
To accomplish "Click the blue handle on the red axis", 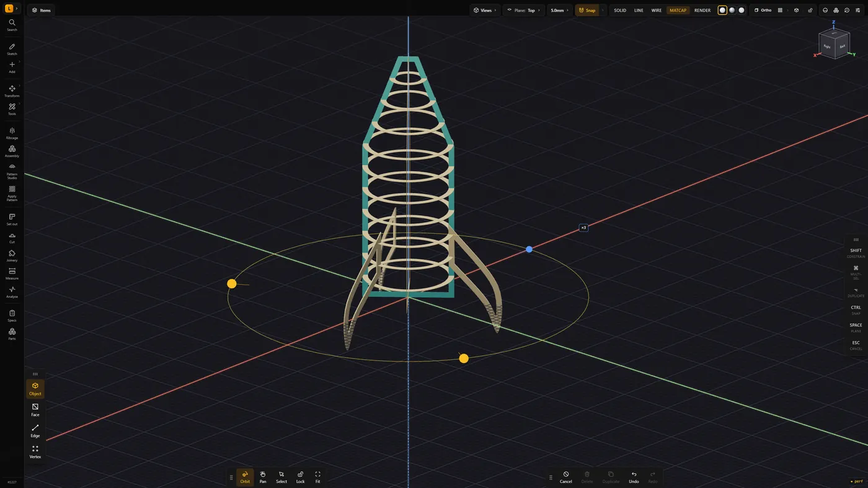I will [x=529, y=249].
